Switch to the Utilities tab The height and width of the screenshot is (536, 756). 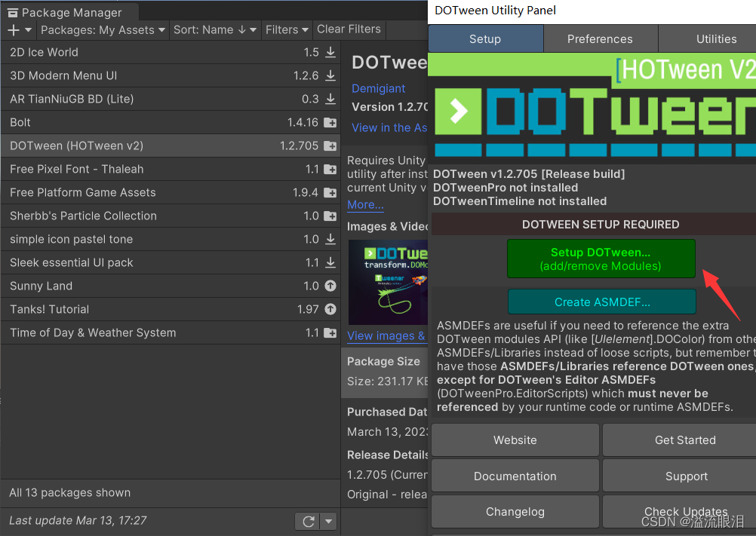coord(707,38)
